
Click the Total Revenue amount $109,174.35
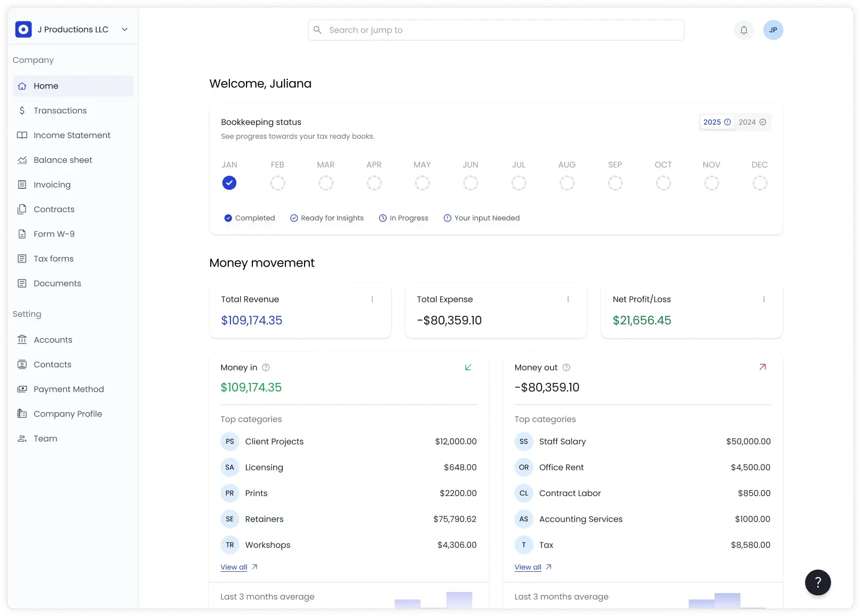[x=252, y=321]
